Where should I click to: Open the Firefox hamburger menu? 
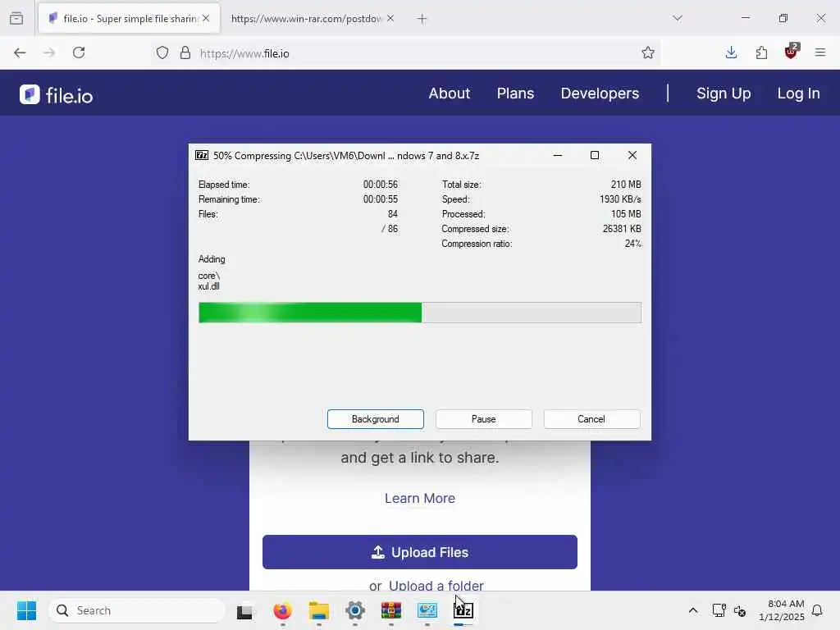coord(820,52)
